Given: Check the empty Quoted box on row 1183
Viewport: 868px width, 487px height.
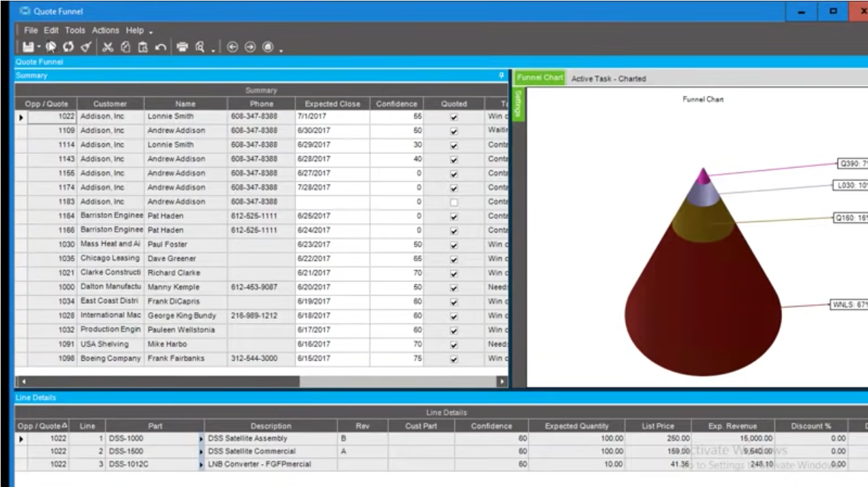Looking at the screenshot, I should tap(453, 201).
